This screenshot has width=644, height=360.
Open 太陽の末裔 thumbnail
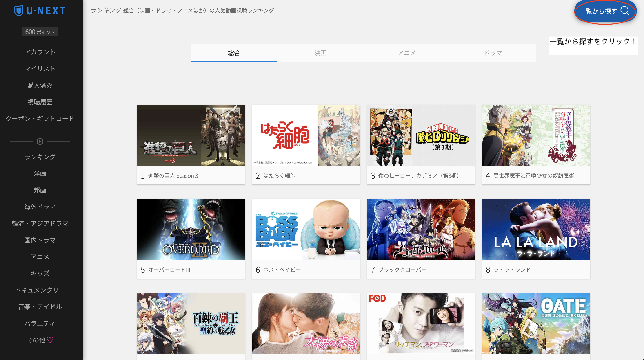tap(306, 324)
